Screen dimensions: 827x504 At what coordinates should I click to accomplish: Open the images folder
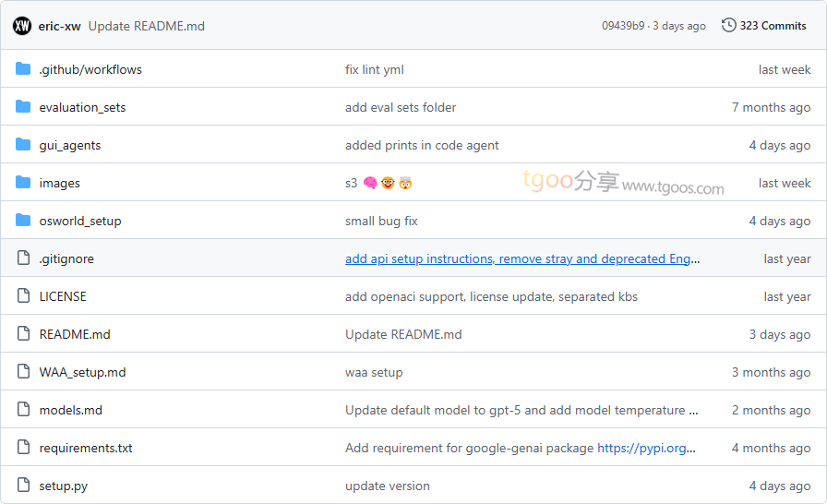pos(59,183)
